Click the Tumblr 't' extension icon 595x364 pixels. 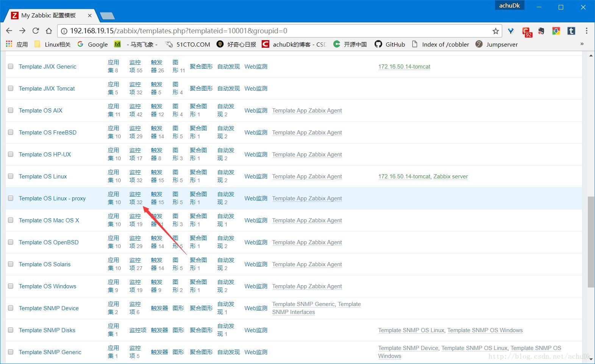coord(571,31)
